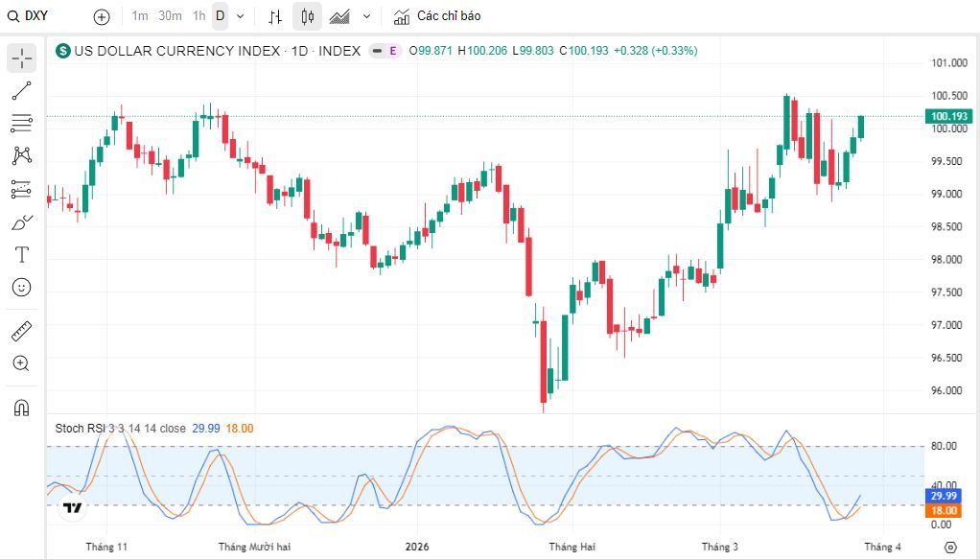The width and height of the screenshot is (980, 560).
Task: Toggle magnet mode snapping
Action: click(x=22, y=408)
